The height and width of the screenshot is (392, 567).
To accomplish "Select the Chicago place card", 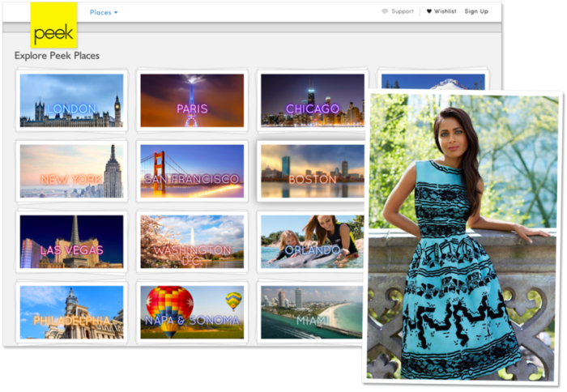I will tap(312, 100).
